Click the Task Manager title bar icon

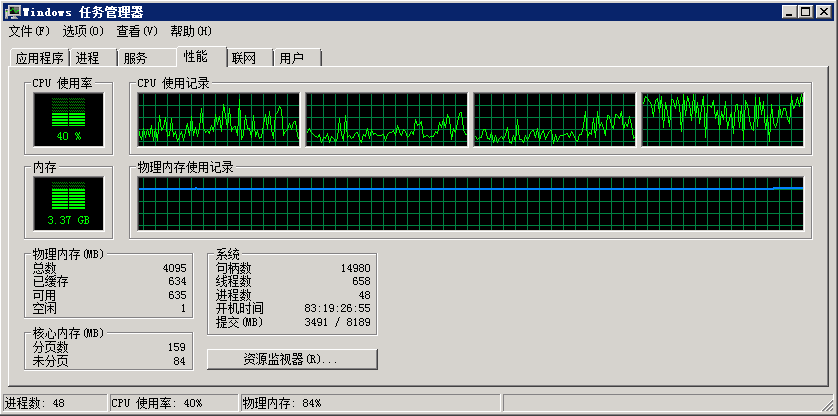[13, 12]
